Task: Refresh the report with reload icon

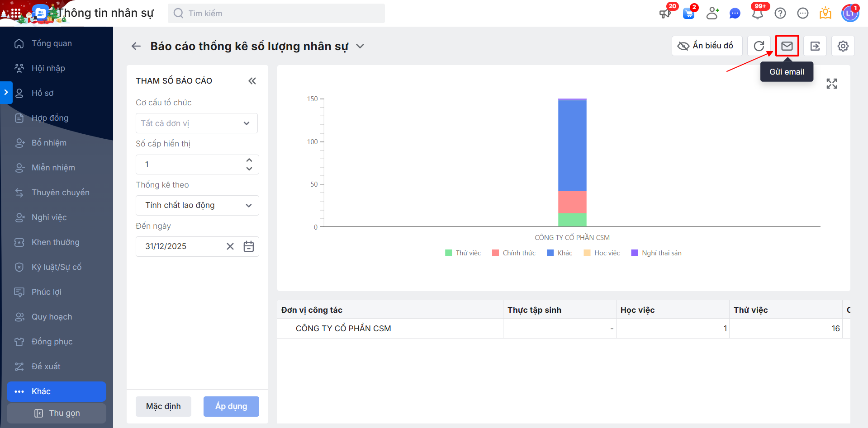Action: pos(759,46)
